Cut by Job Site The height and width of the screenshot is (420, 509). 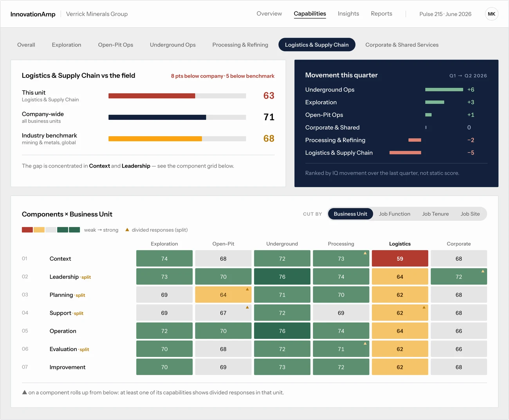470,214
